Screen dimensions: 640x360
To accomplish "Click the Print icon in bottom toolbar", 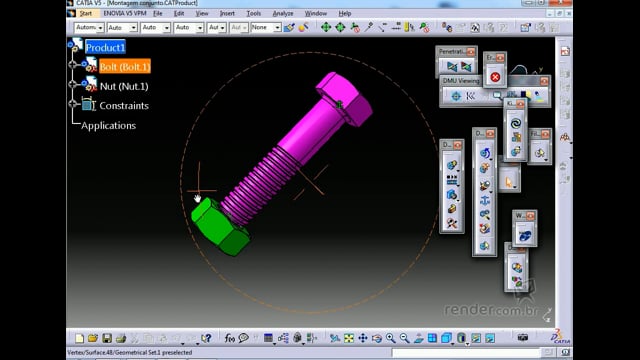I will 121,338.
